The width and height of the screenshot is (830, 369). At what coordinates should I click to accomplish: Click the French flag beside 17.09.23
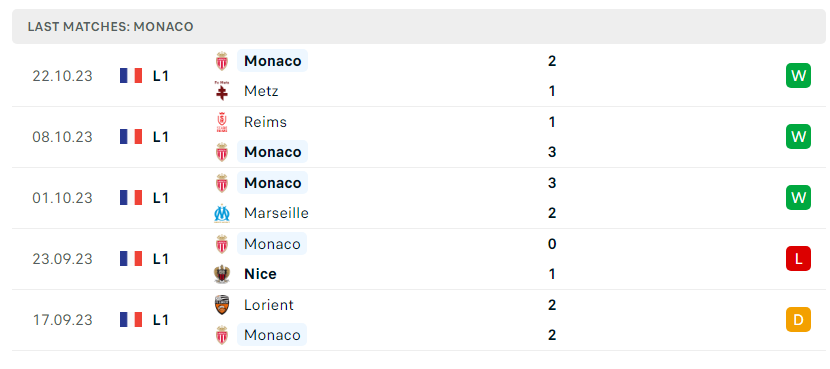[x=131, y=320]
